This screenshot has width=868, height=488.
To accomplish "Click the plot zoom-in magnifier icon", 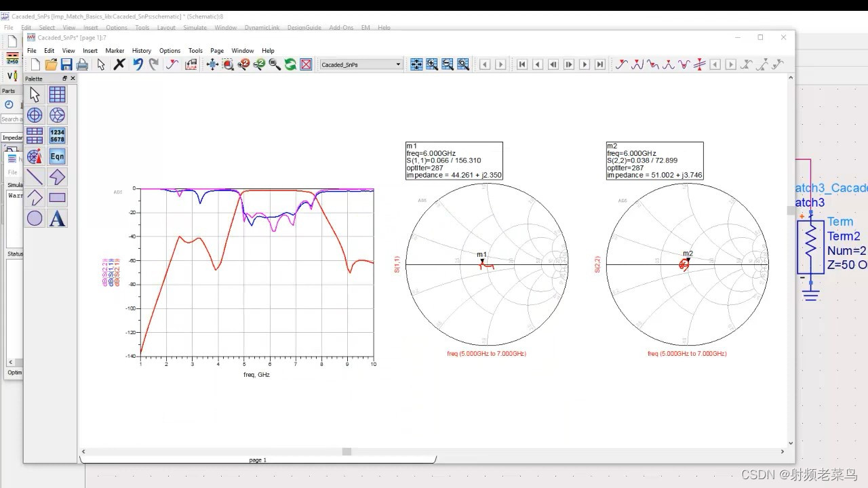I will pos(432,64).
